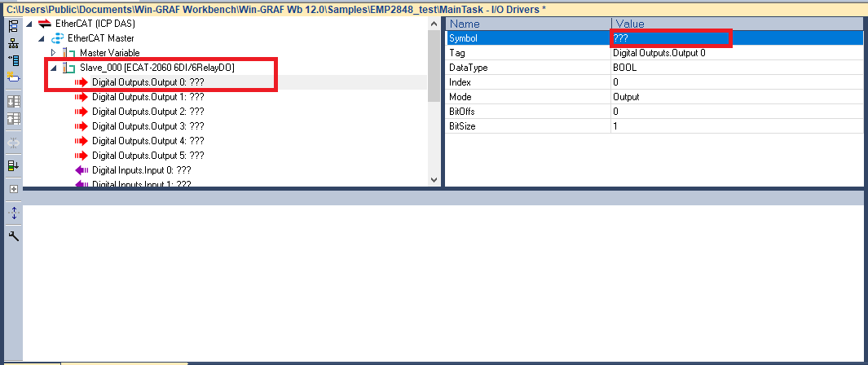Click the green download arrow icon in left toolbar
The height and width of the screenshot is (365, 868).
pos(13,165)
